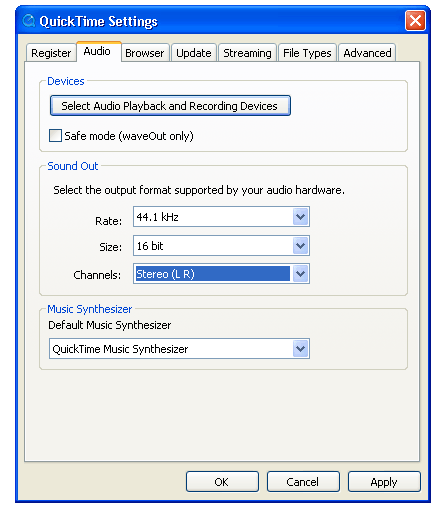
Task: Click Select Audio Playback and Recording Devices
Action: point(170,106)
